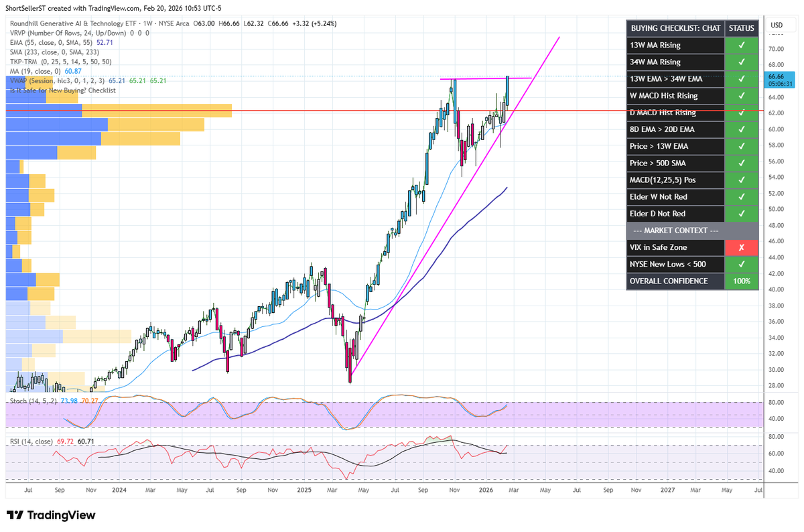
Task: Click the checkmark beside Elder D Not Red
Action: 742,213
